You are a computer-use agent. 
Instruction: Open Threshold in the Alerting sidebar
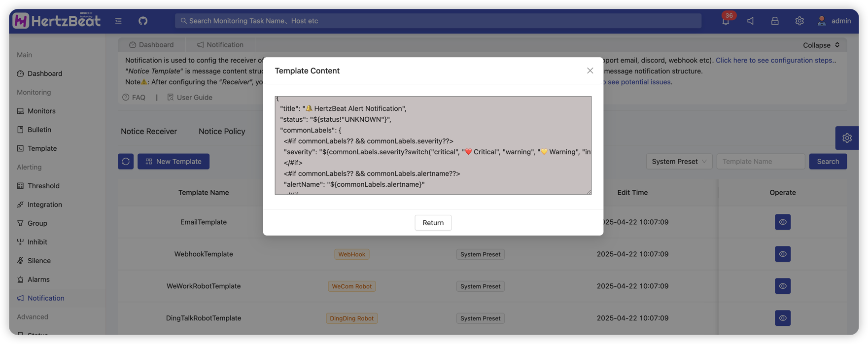click(x=43, y=186)
